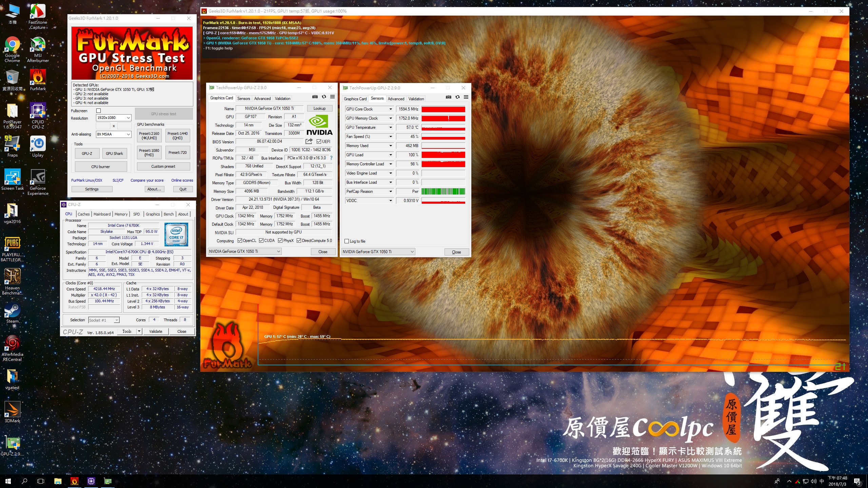Open the Resolution 1920x1080 dropdown in FurMark
The height and width of the screenshot is (488, 868).
click(114, 118)
